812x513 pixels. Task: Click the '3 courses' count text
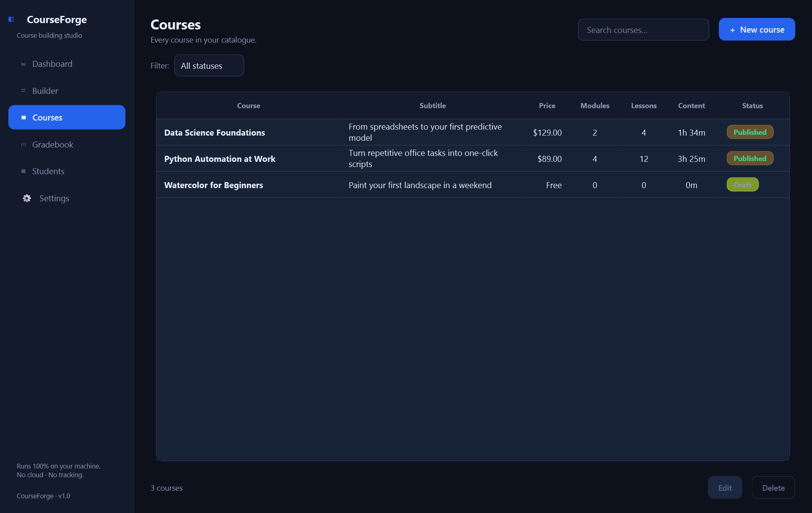166,488
